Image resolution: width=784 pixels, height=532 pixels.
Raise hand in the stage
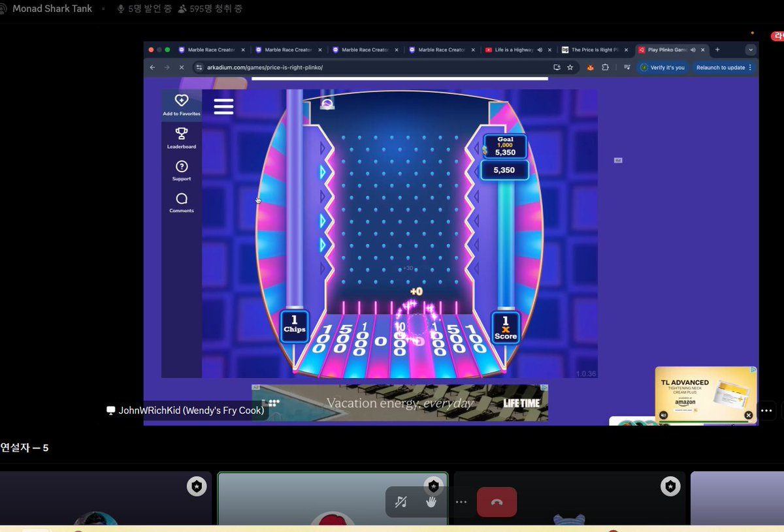431,502
